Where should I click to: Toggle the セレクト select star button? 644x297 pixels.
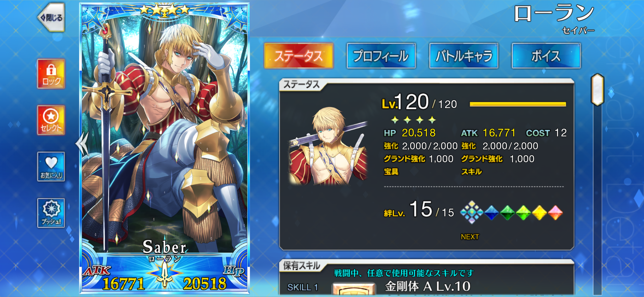click(51, 120)
